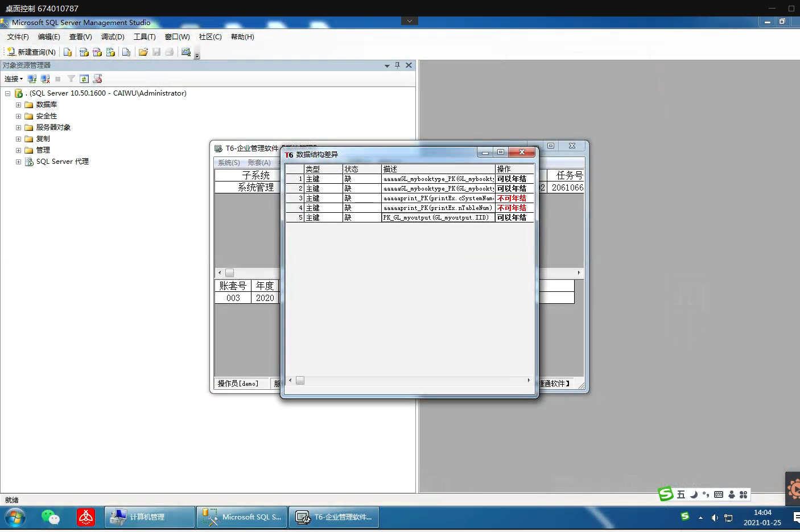Click the Windows Start button
The height and width of the screenshot is (532, 800).
click(x=15, y=518)
